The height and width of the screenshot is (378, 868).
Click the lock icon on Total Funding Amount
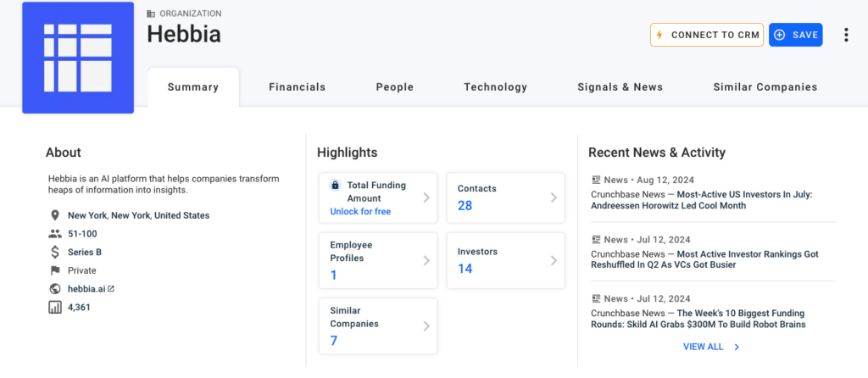[336, 186]
